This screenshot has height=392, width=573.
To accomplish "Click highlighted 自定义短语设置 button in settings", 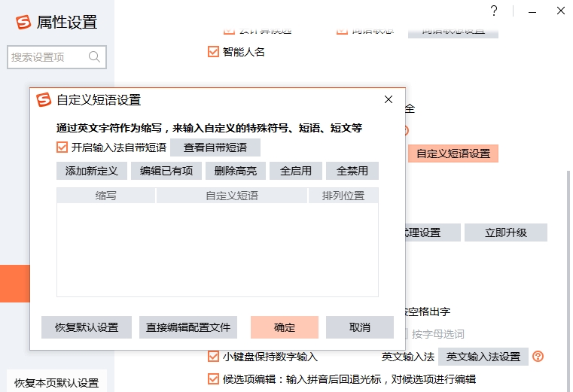I will point(453,153).
